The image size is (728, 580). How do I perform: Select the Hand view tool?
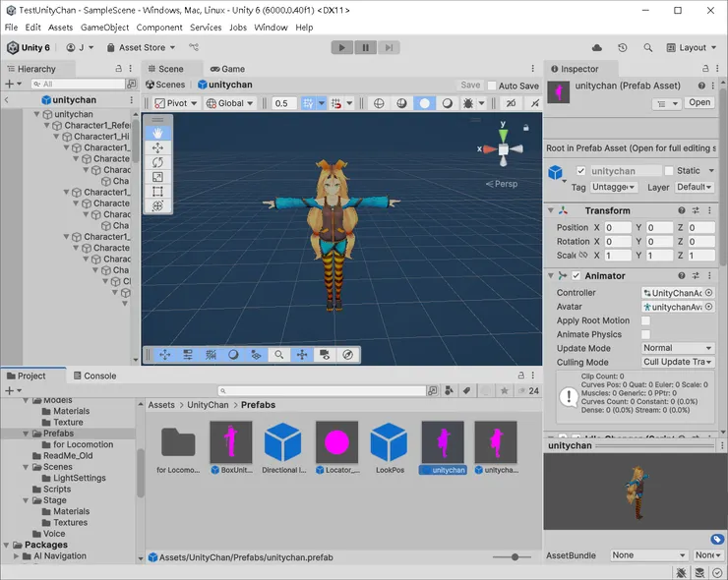coord(157,133)
